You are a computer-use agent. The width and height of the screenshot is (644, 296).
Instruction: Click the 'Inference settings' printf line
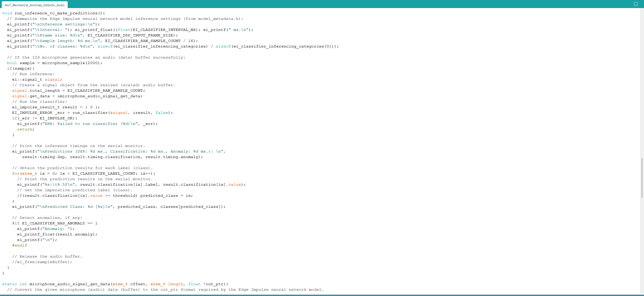pos(54,24)
